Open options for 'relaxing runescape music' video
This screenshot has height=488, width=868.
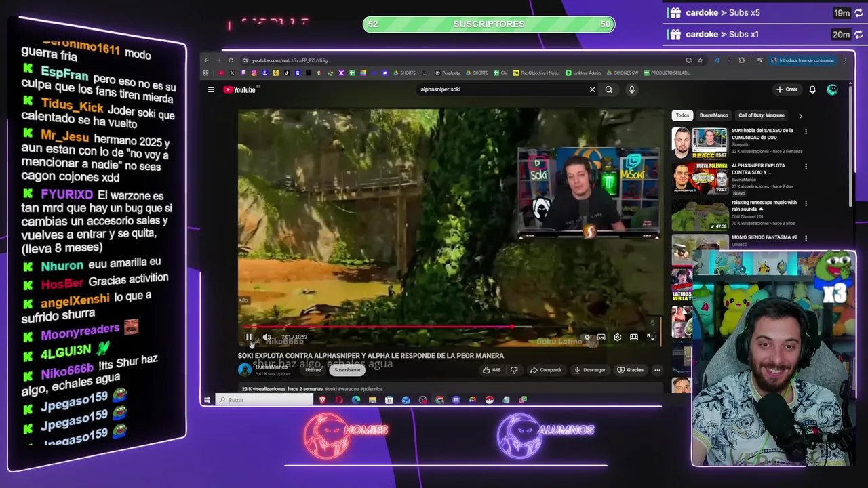pos(806,203)
